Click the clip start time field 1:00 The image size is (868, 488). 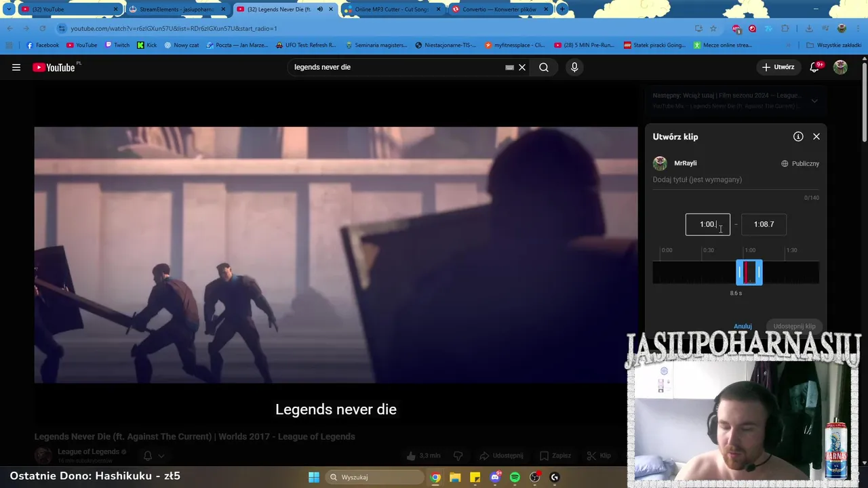point(707,224)
